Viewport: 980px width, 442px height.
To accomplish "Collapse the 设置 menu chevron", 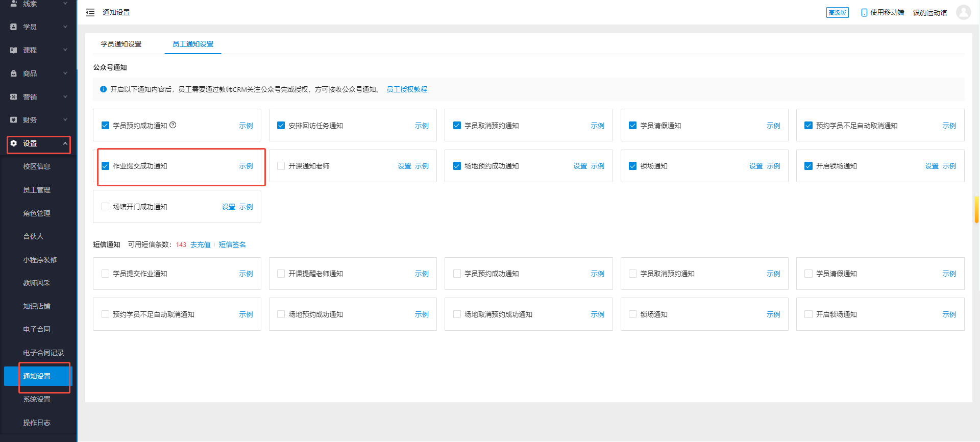I will (65, 143).
